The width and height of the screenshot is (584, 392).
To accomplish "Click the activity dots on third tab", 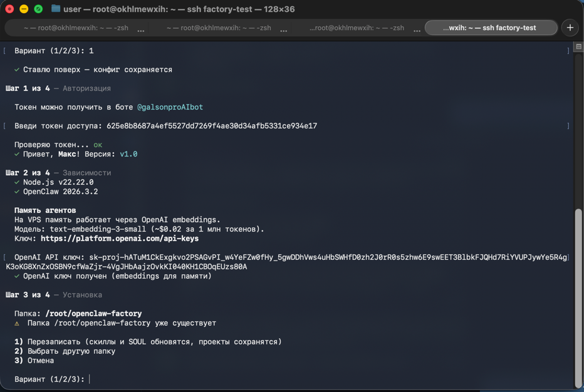I will (x=417, y=31).
